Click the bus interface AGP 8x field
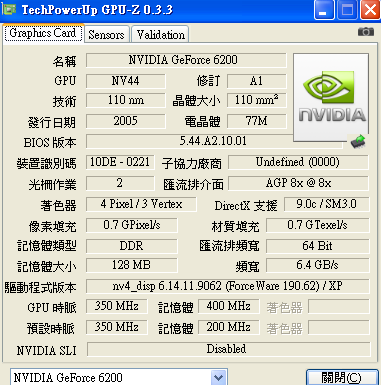The width and height of the screenshot is (381, 385). pyautogui.click(x=299, y=183)
